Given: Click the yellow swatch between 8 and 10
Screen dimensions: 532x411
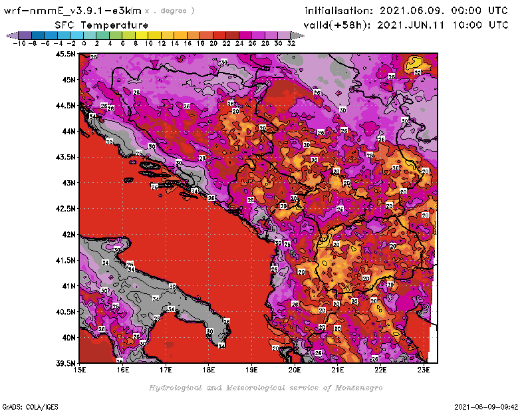Looking at the screenshot, I should [x=142, y=35].
